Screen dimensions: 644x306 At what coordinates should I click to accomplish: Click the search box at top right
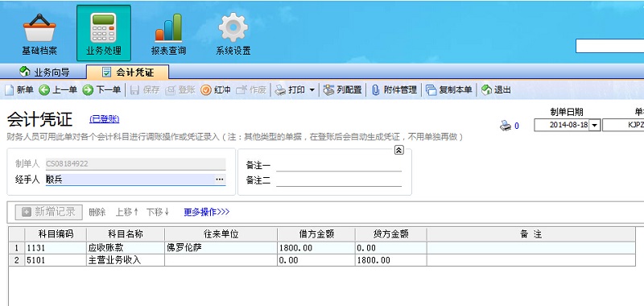[609, 46]
